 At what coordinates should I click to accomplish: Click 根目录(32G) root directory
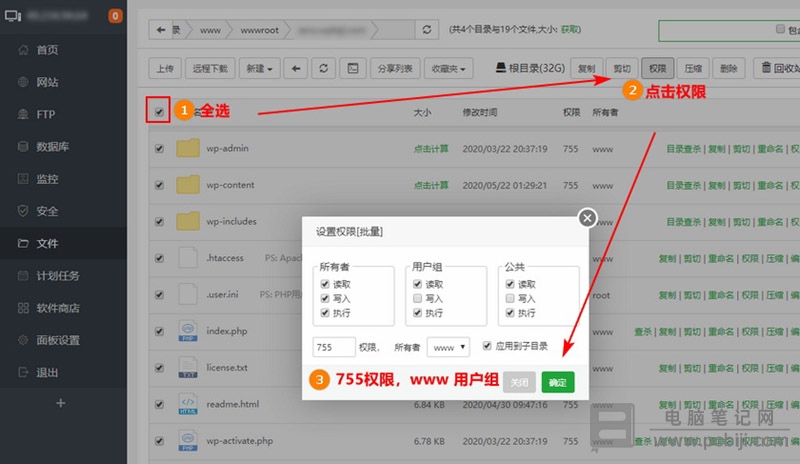click(530, 68)
